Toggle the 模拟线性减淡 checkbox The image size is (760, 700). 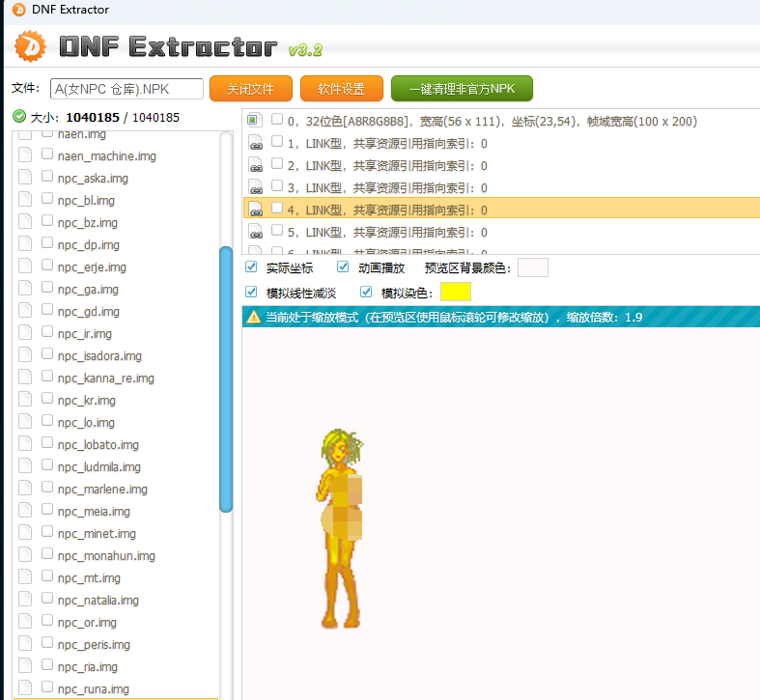point(251,292)
